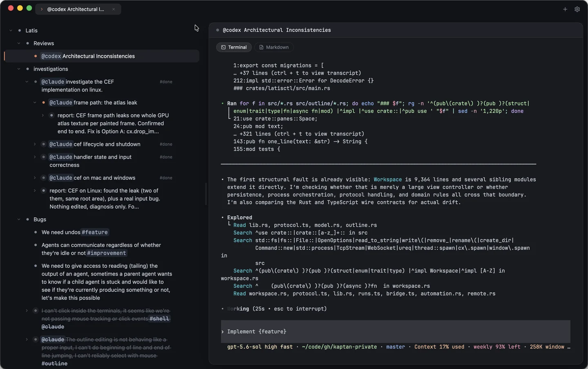The image size is (588, 369).
Task: Expand the struck-through 'can't click inside the terminals' item
Action: pyautogui.click(x=27, y=311)
